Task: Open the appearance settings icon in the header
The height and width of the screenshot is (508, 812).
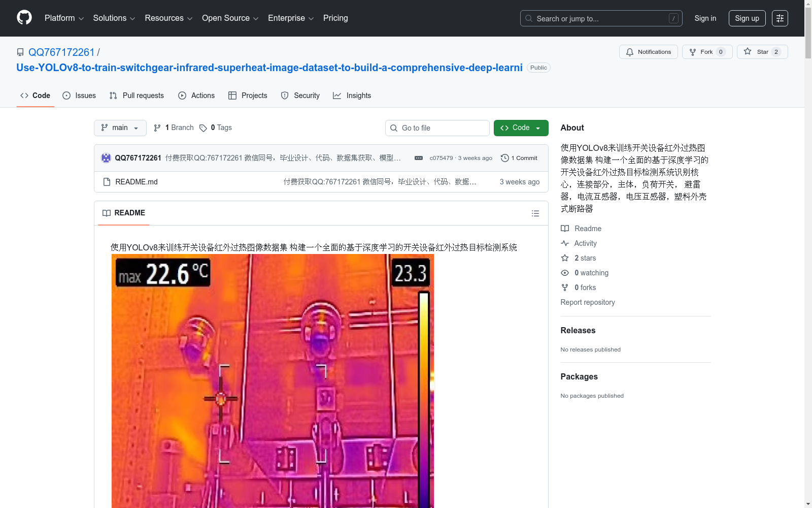Action: pyautogui.click(x=780, y=18)
